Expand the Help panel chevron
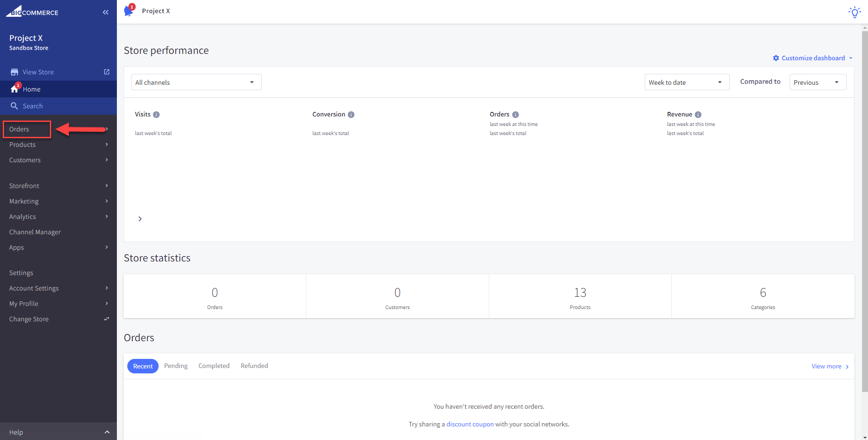Screen dimensions: 868x440 107,432
